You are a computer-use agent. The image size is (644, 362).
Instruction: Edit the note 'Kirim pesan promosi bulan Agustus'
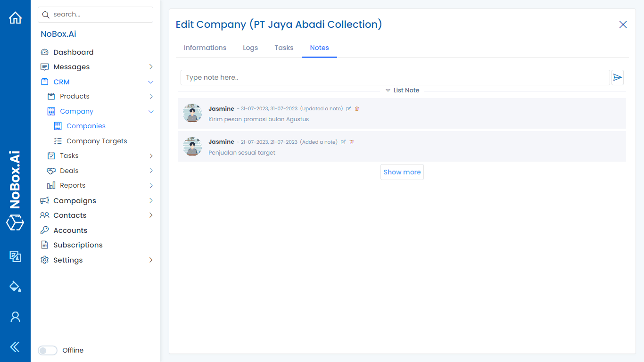tap(348, 108)
